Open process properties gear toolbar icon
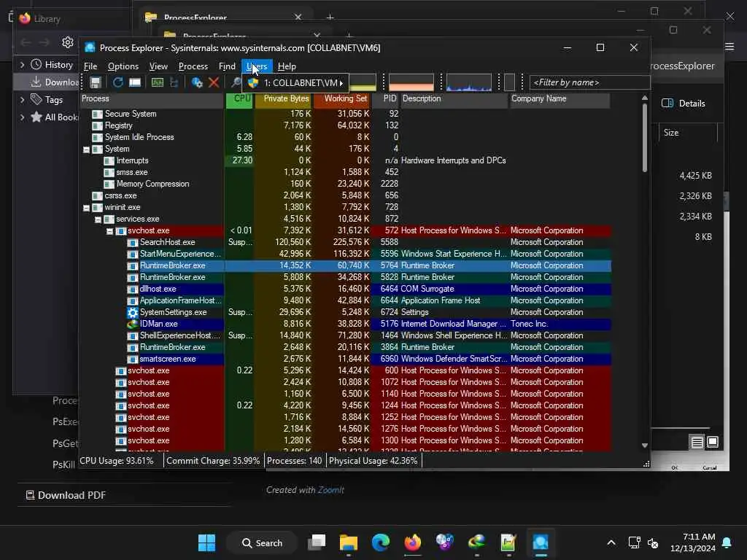This screenshot has height=560, width=747. click(x=197, y=82)
